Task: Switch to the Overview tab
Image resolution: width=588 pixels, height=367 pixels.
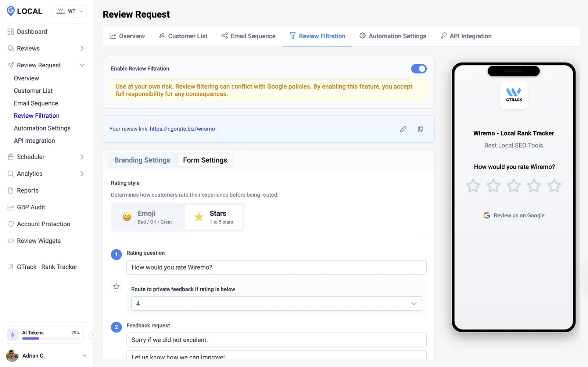Action: tap(127, 36)
